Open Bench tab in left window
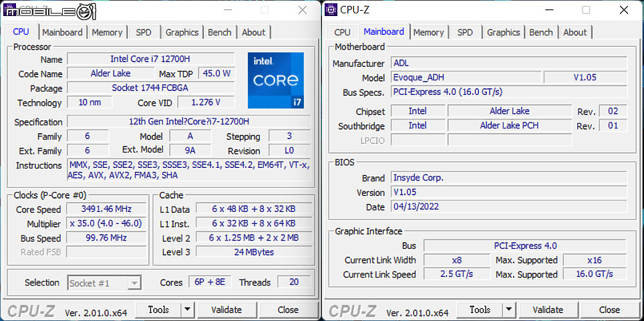The image size is (644, 321). pyautogui.click(x=219, y=32)
